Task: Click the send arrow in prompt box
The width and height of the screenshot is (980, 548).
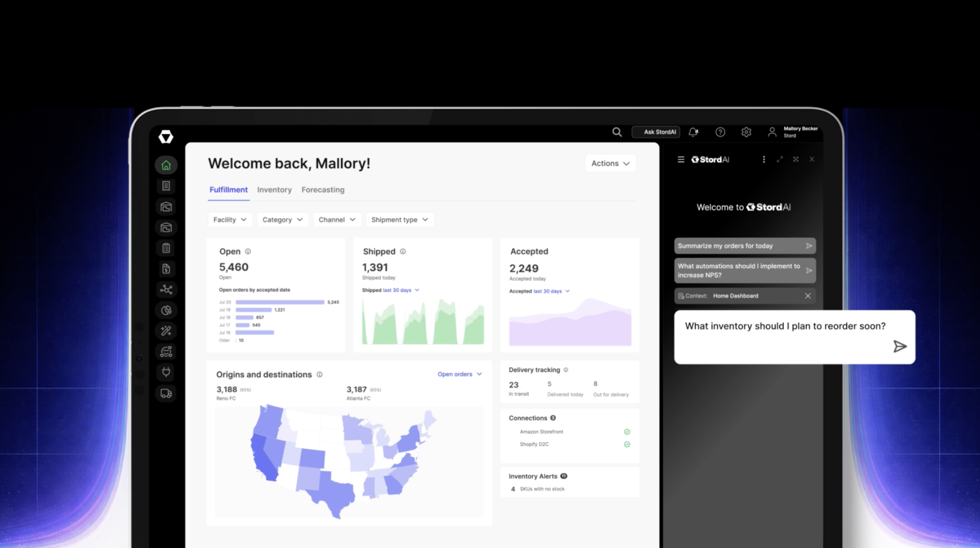Action: coord(899,347)
